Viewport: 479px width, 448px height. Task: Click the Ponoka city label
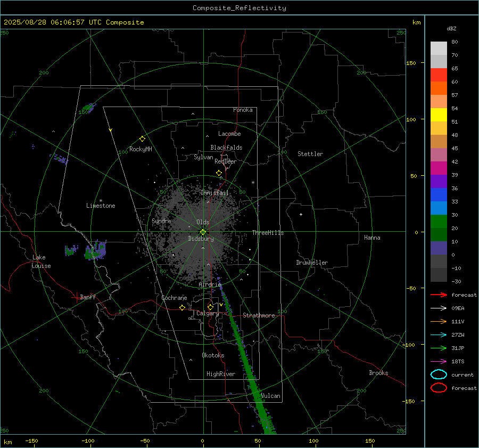pyautogui.click(x=243, y=110)
